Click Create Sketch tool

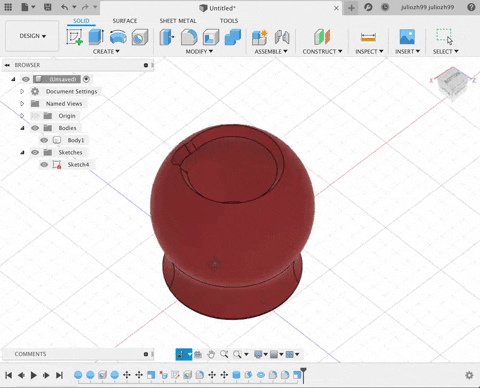click(74, 37)
